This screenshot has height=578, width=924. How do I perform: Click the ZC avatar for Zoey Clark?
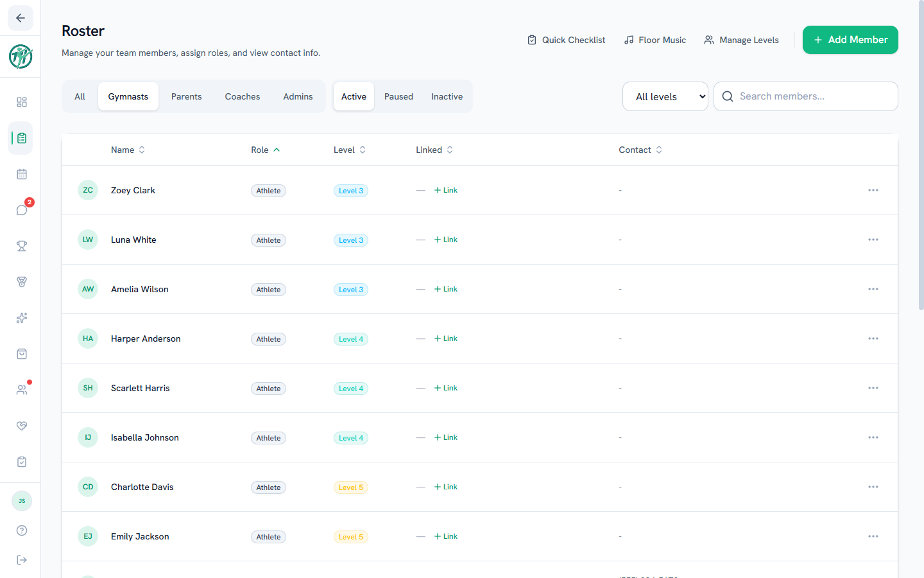(88, 190)
